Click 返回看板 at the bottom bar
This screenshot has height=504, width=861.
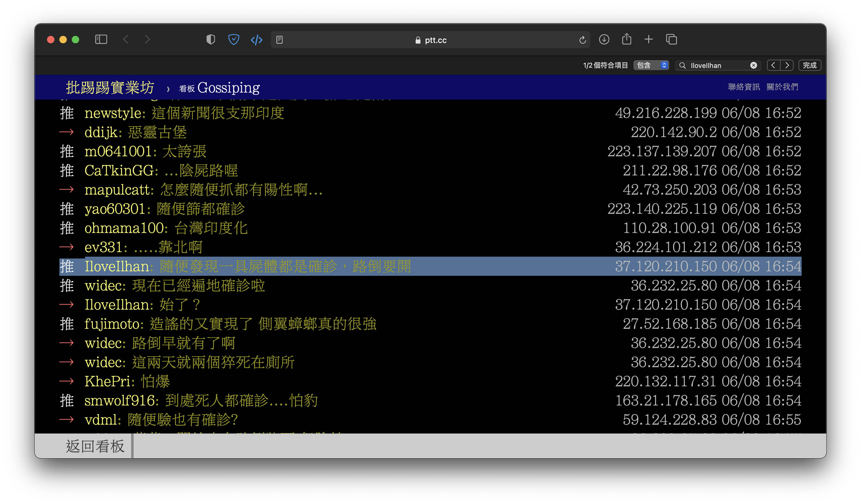tap(95, 446)
